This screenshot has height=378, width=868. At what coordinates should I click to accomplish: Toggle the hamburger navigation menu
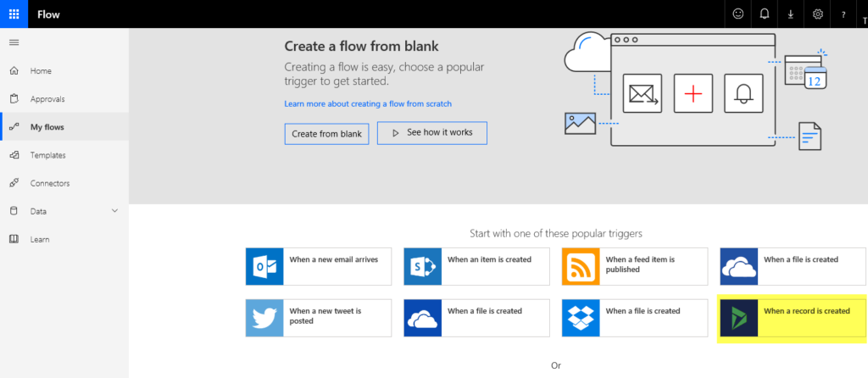click(14, 42)
